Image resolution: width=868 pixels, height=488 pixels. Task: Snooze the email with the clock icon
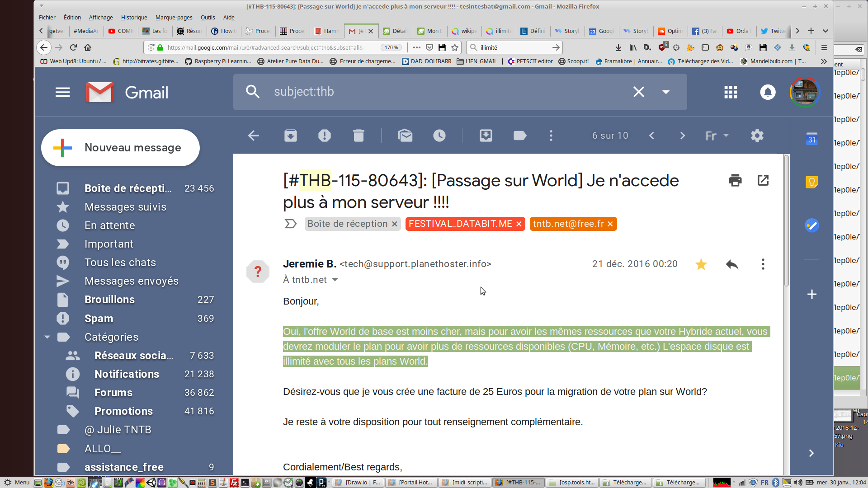[439, 136]
